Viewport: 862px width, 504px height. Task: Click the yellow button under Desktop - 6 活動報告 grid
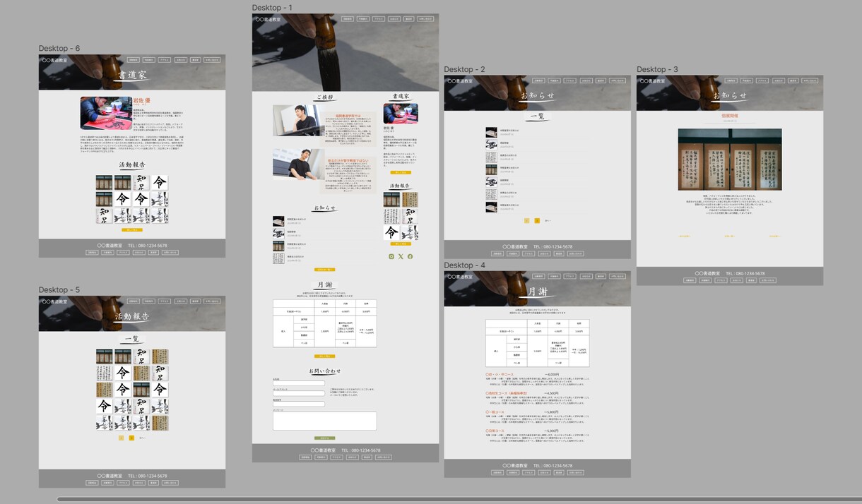tap(132, 230)
